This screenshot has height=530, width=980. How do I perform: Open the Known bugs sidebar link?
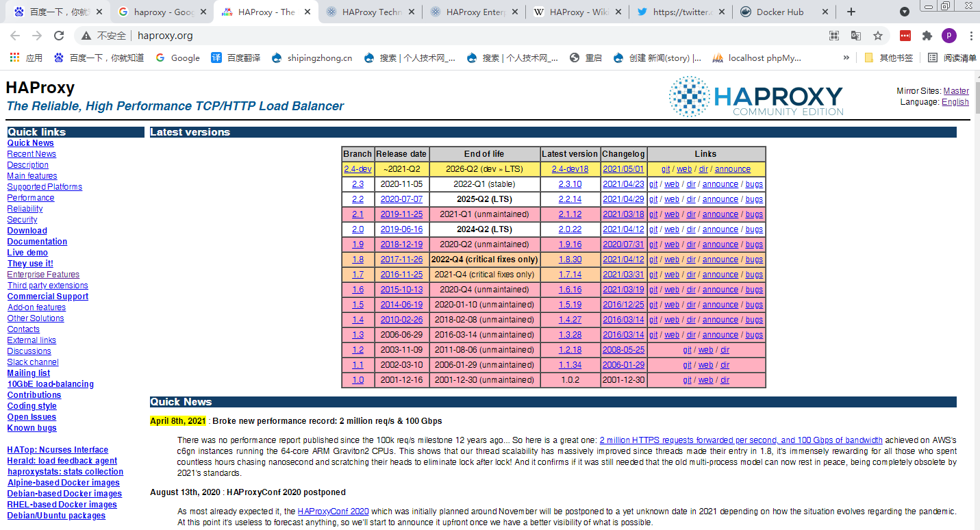[x=32, y=428]
